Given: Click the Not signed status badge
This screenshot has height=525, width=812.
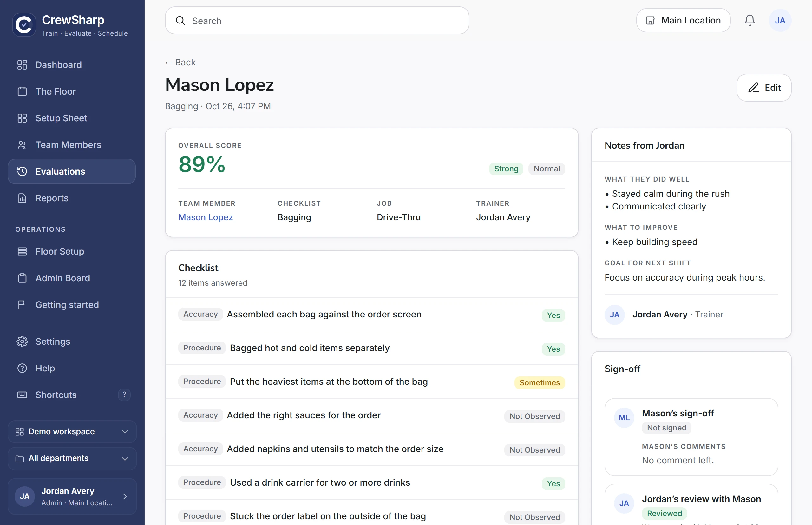Looking at the screenshot, I should tap(666, 428).
